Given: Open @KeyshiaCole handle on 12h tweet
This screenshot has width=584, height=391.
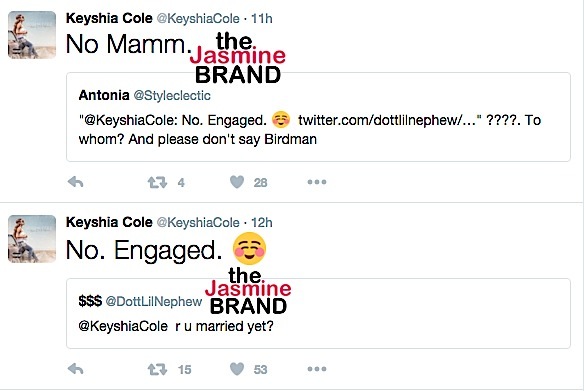Looking at the screenshot, I should coord(198,222).
